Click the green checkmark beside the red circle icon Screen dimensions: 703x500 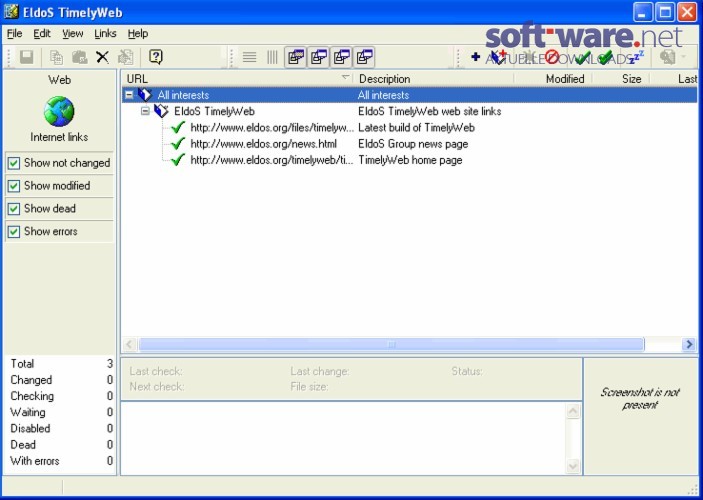pos(582,57)
